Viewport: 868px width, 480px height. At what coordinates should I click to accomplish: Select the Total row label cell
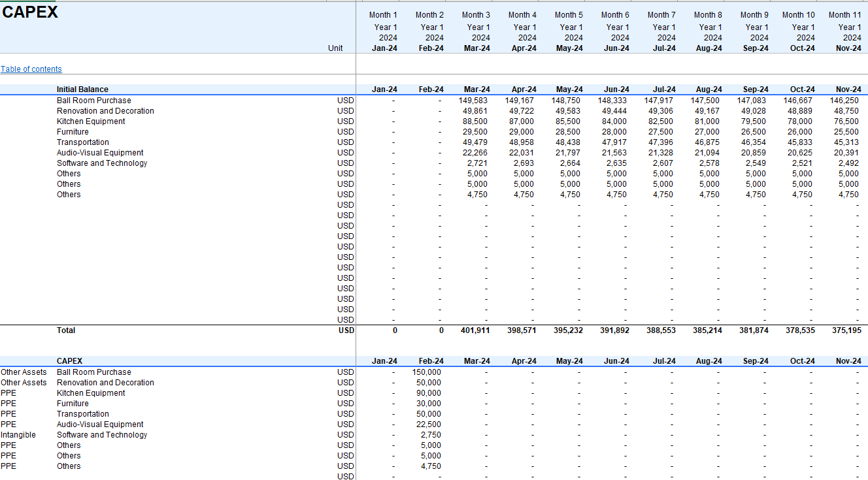(x=66, y=330)
